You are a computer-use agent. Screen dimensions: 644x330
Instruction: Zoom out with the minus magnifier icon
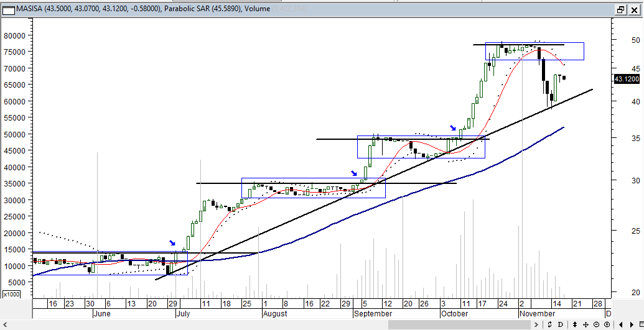tap(596, 324)
